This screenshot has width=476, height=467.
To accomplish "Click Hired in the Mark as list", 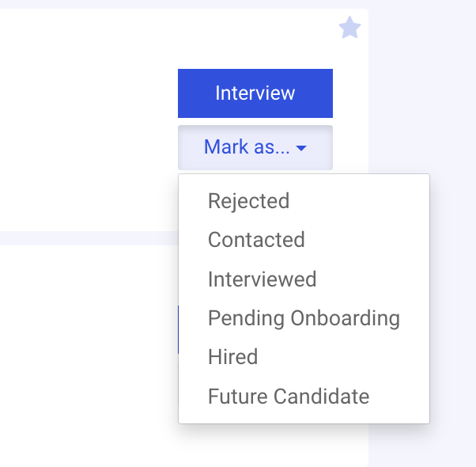I will click(232, 357).
